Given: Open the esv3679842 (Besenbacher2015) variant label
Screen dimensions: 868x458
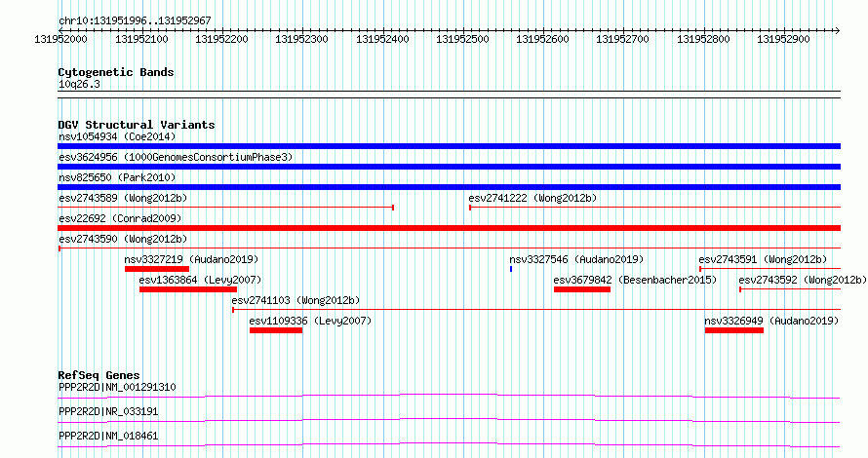Looking at the screenshot, I should point(635,280).
